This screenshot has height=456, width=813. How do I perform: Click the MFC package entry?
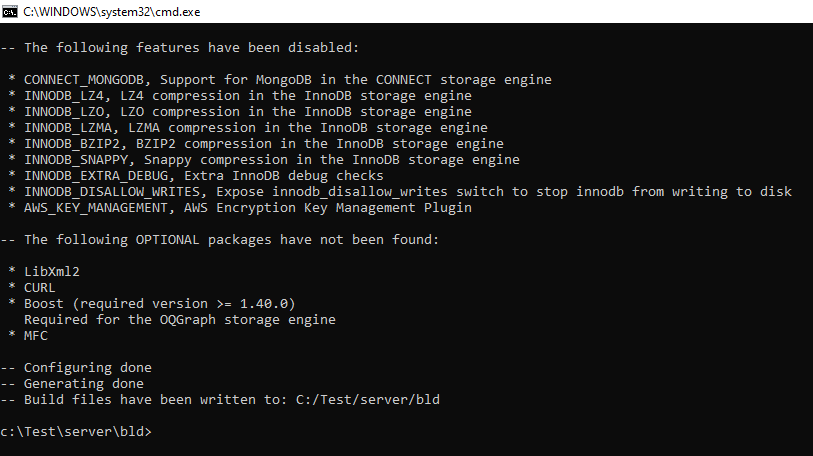[x=36, y=336]
